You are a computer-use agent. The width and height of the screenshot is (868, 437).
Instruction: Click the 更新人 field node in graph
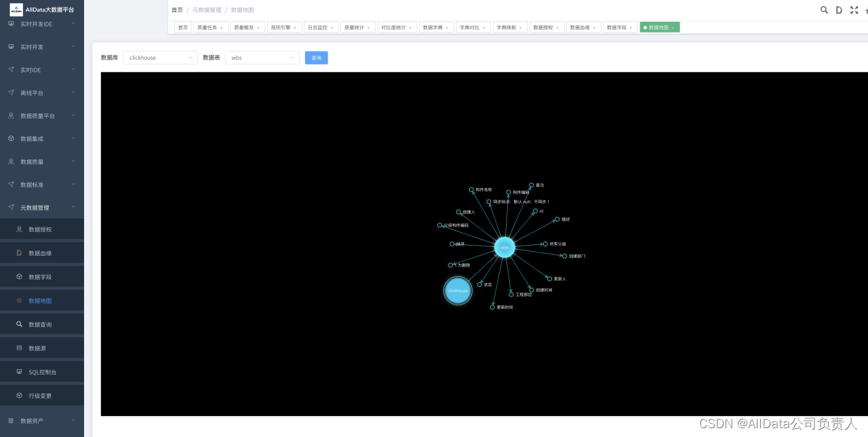[x=549, y=279]
